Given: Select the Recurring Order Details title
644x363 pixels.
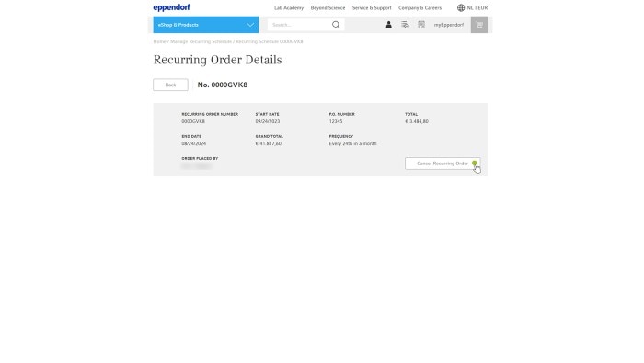Looking at the screenshot, I should point(218,60).
